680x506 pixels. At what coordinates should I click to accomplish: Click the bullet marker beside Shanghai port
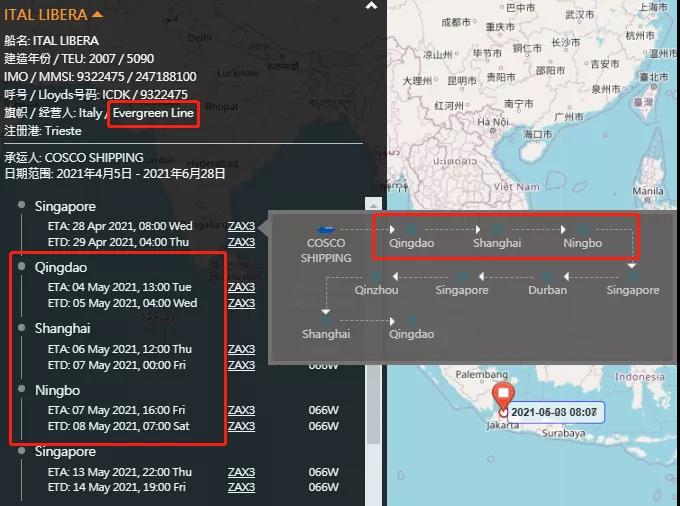pyautogui.click(x=21, y=328)
